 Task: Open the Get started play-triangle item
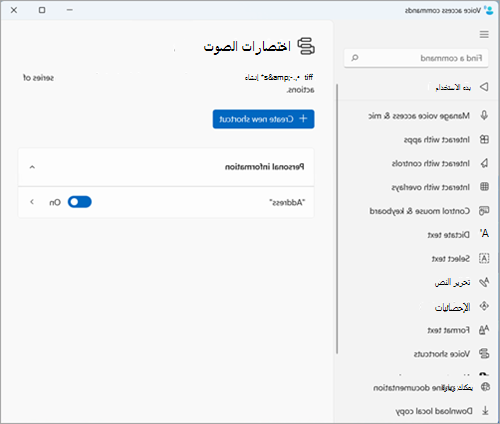[x=484, y=87]
